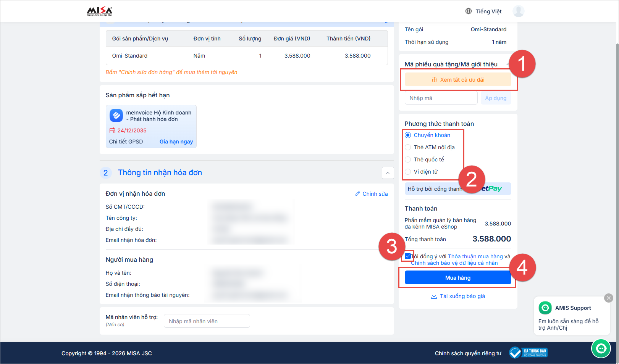Toggle the purchase agreement checkbox
The image size is (619, 364).
(x=408, y=256)
